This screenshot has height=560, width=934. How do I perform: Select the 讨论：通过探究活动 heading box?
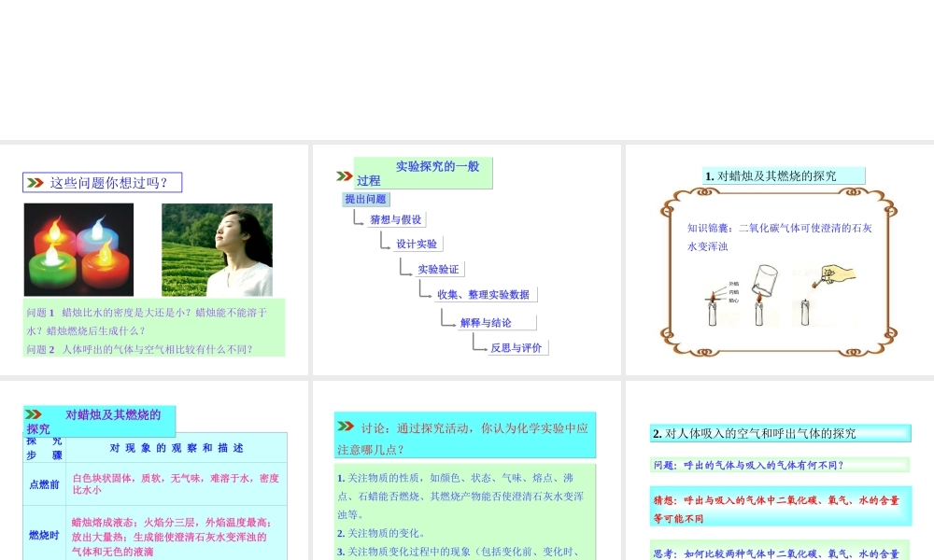tap(464, 436)
